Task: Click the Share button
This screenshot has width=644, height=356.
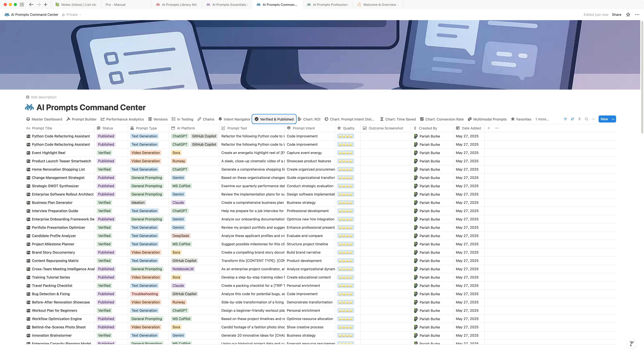Action: 616,14
